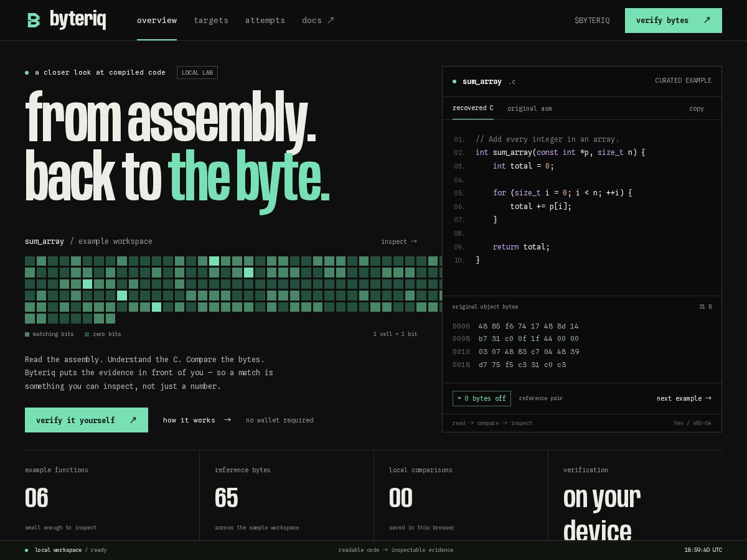
Task: Open the attempts nav item
Action: [265, 21]
